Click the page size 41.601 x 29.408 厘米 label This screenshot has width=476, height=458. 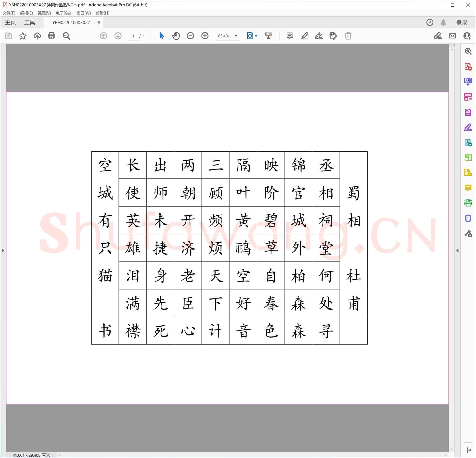click(x=31, y=455)
